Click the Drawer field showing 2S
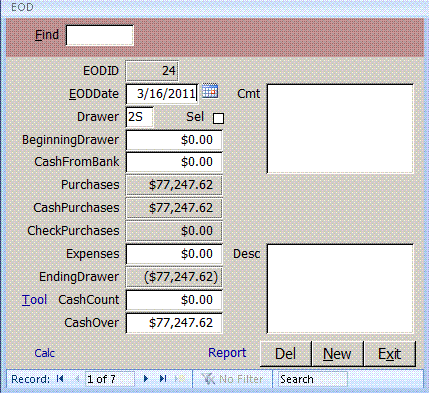The height and width of the screenshot is (393, 429). [x=140, y=117]
